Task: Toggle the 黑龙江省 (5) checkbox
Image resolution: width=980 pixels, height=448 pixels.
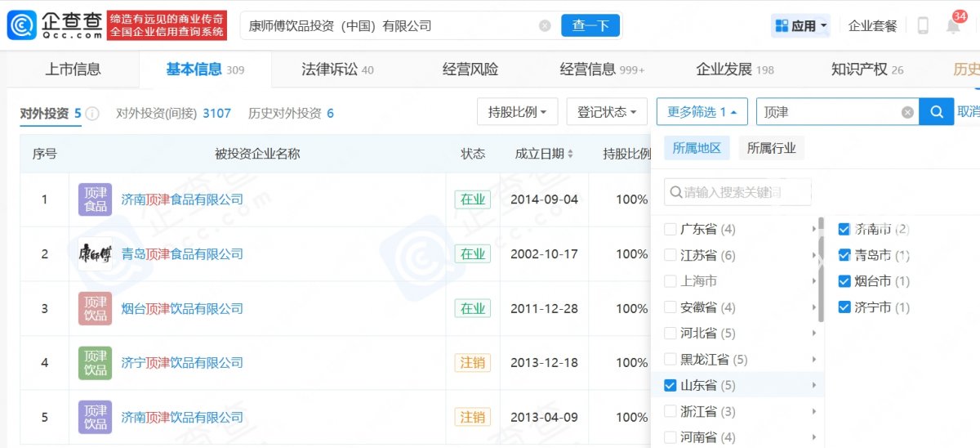Action: tap(670, 360)
